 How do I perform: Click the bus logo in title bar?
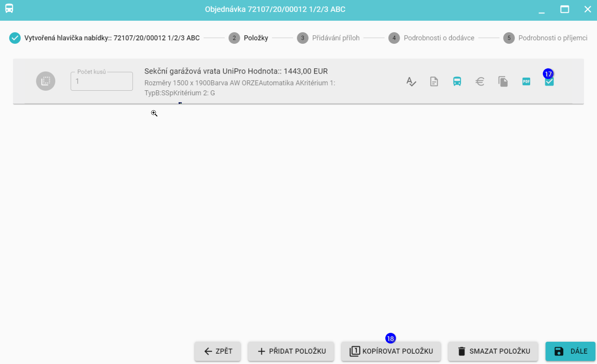9,9
